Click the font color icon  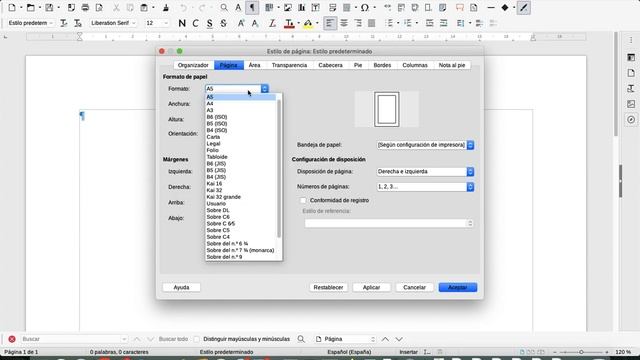tap(289, 23)
